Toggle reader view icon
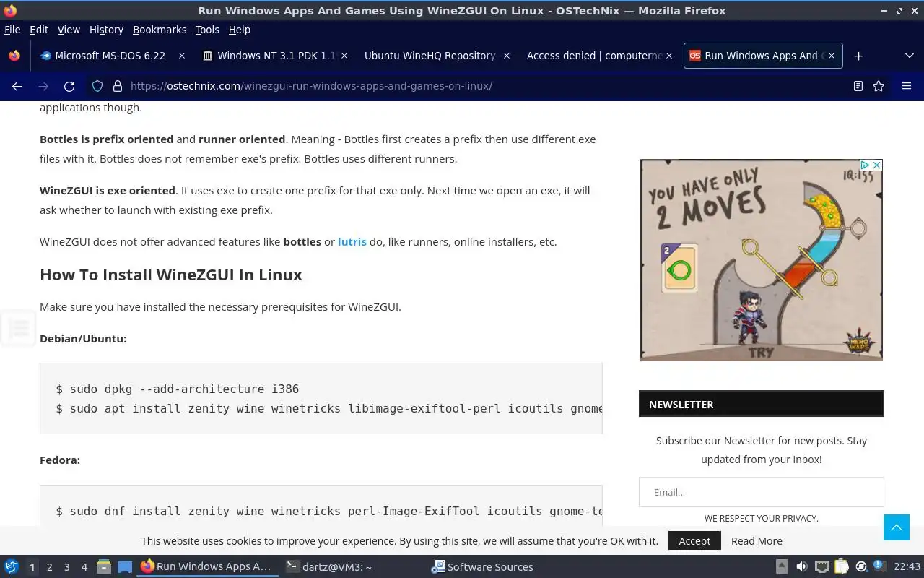 point(858,86)
